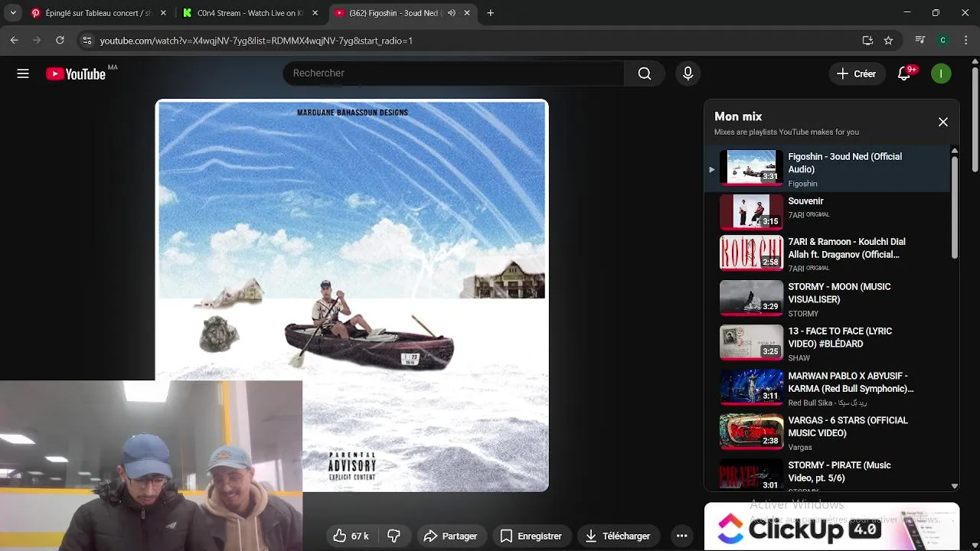The height and width of the screenshot is (551, 980).
Task: Go to YouTube home via logo
Action: (76, 73)
